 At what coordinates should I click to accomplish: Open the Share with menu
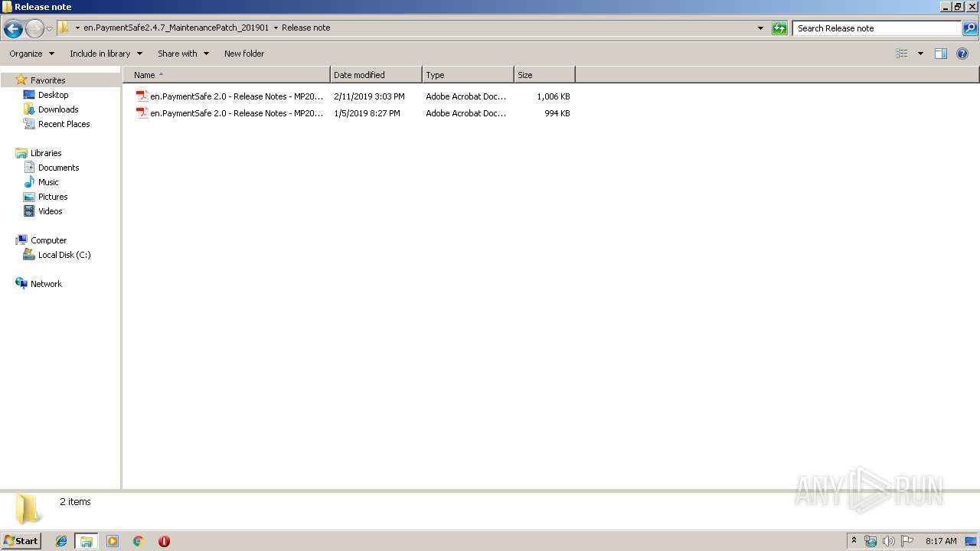(183, 54)
